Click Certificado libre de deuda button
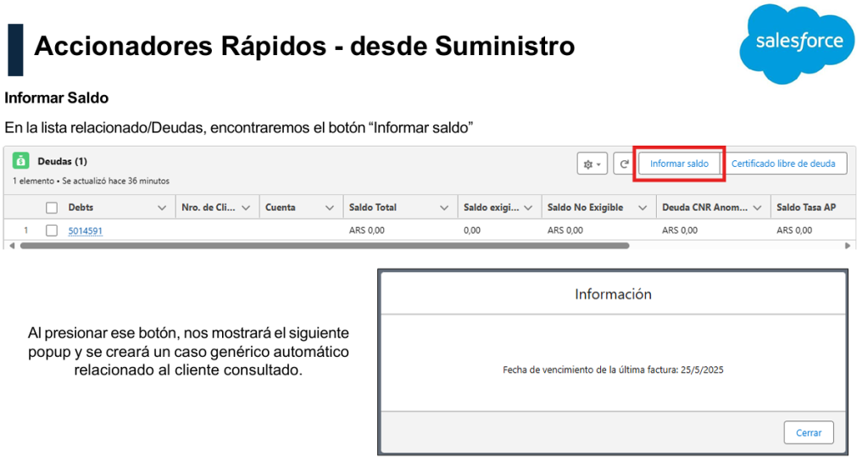Screen dimensions: 868x462 click(x=783, y=164)
